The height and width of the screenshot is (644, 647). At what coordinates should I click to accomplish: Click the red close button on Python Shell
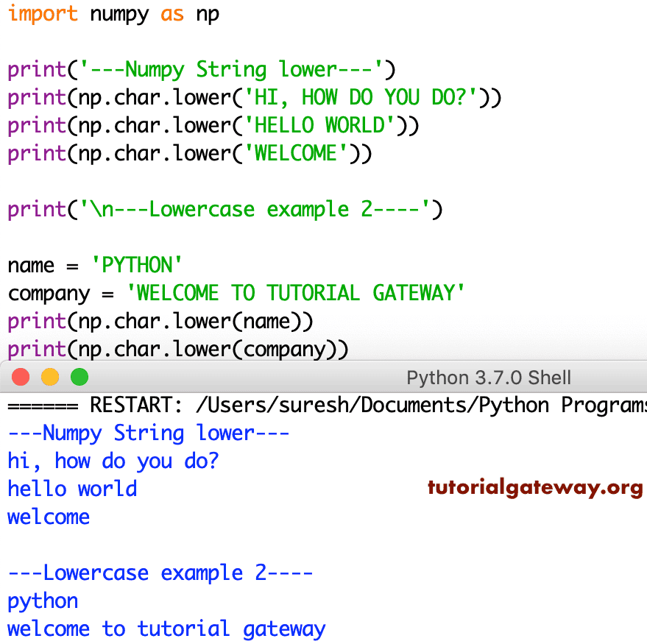pyautogui.click(x=21, y=376)
